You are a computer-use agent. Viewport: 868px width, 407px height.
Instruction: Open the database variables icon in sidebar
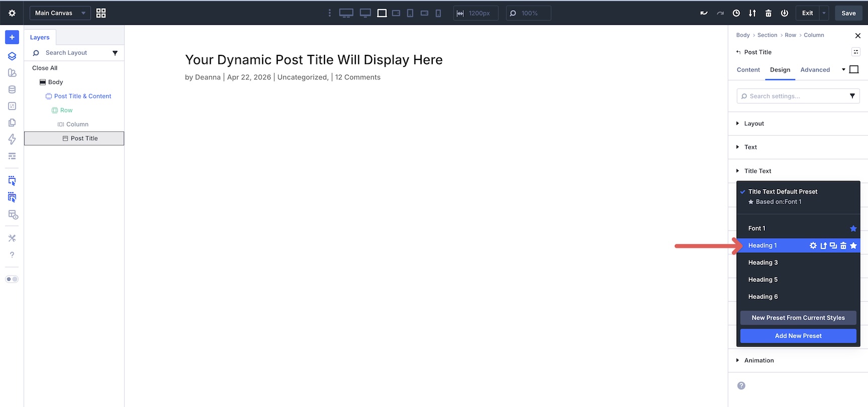pyautogui.click(x=12, y=89)
